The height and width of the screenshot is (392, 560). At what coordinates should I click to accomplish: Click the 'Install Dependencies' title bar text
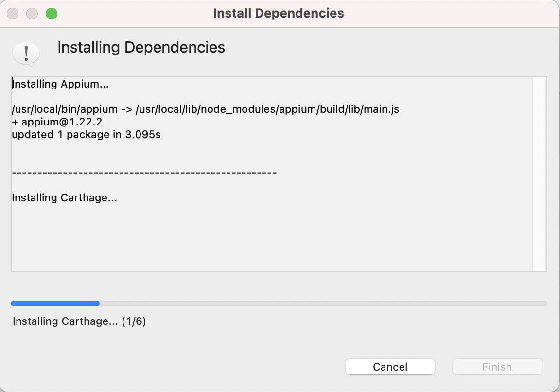point(278,13)
